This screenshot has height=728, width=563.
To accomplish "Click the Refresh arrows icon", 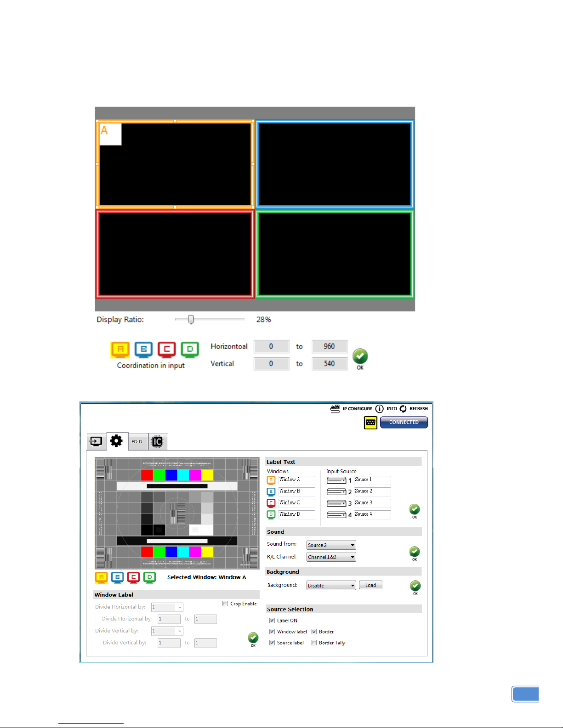I will point(403,408).
